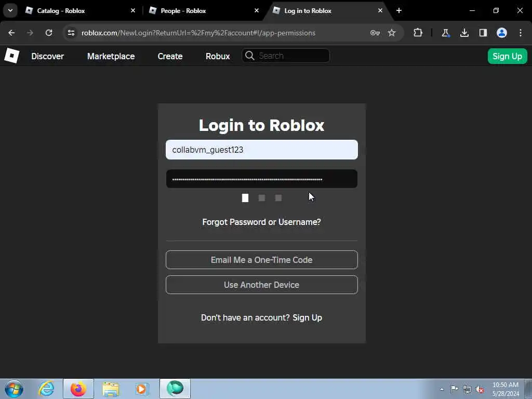Open a new browser tab
Screen dimensions: 532x399
point(399,10)
